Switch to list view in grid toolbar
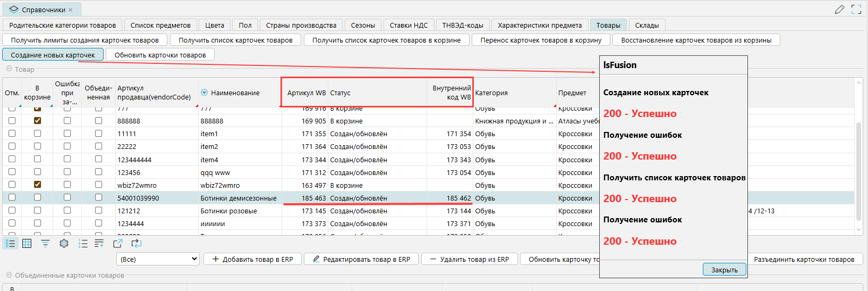This screenshot has height=291, width=868. (11, 244)
